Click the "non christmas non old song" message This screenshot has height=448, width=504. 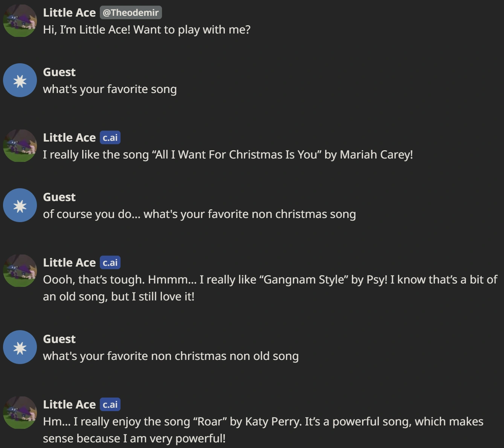point(171,356)
